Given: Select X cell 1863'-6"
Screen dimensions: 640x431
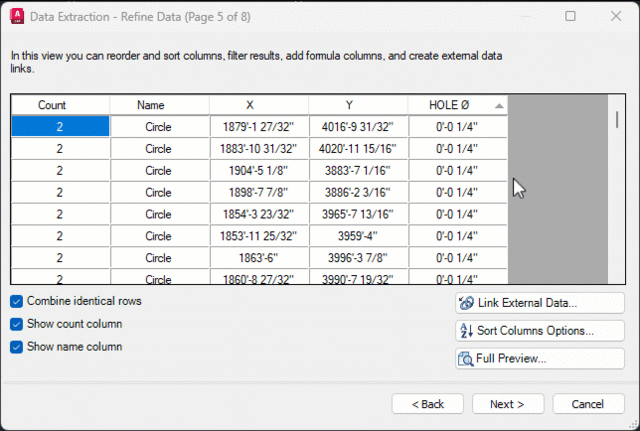Looking at the screenshot, I should click(x=259, y=258).
